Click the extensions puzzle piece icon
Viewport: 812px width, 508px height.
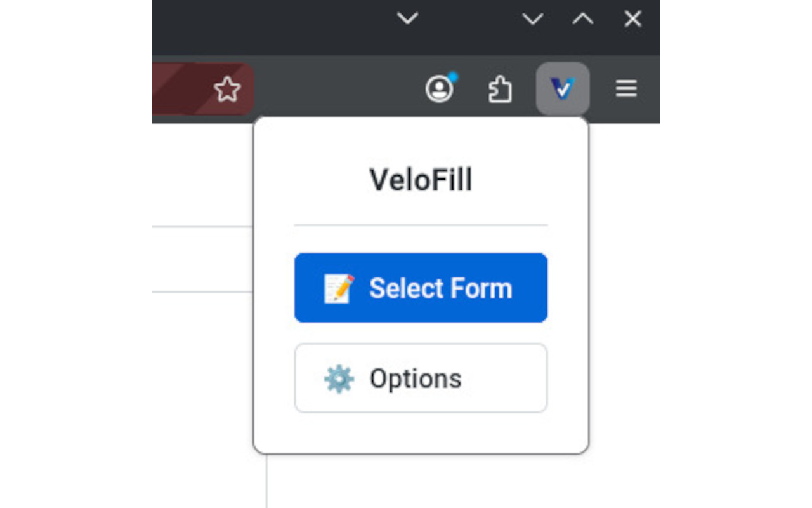[x=501, y=88]
